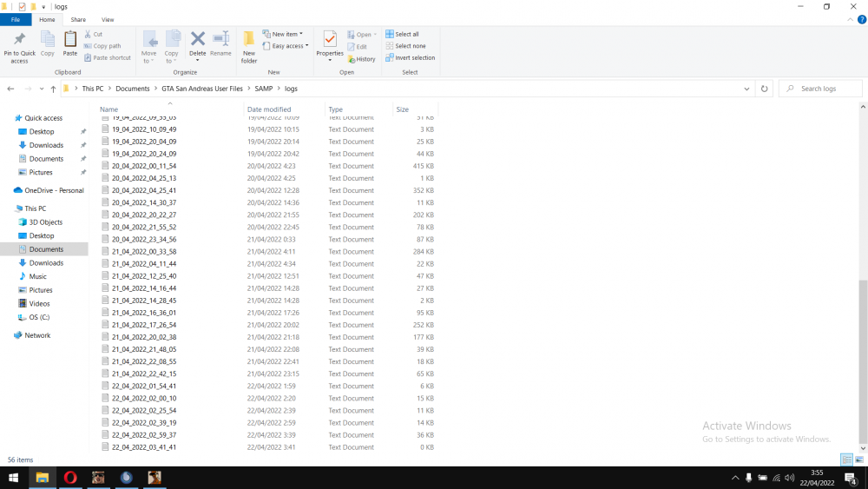Open the Move to menu
Viewport: 868px width, 489px height.
click(149, 48)
